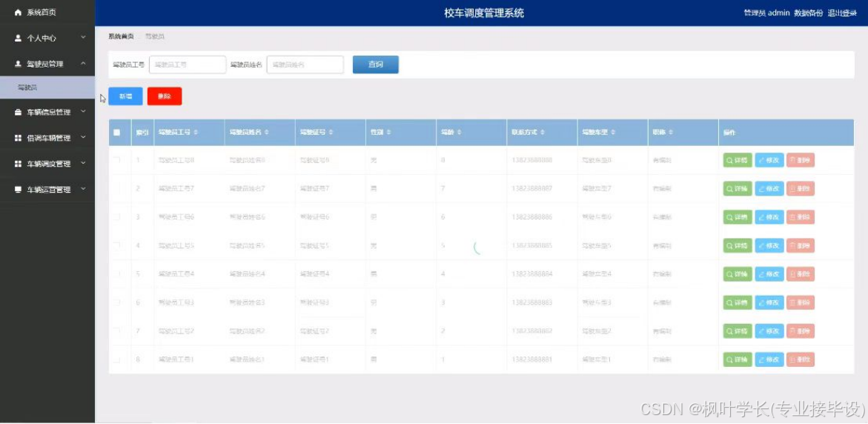Click the person icon beside 个人中心
Image resolution: width=868 pixels, height=424 pixels.
pos(19,39)
